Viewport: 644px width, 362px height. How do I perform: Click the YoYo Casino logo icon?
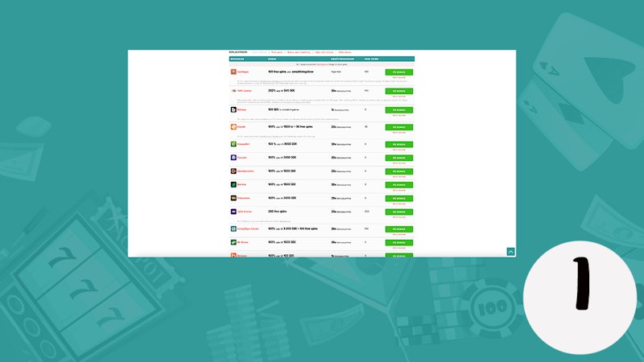pos(233,91)
